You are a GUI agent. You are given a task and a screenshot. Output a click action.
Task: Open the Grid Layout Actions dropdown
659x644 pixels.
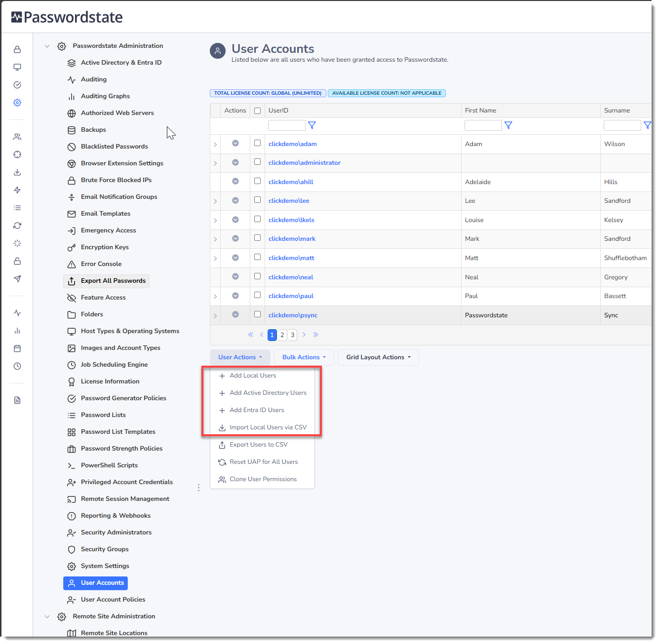378,357
